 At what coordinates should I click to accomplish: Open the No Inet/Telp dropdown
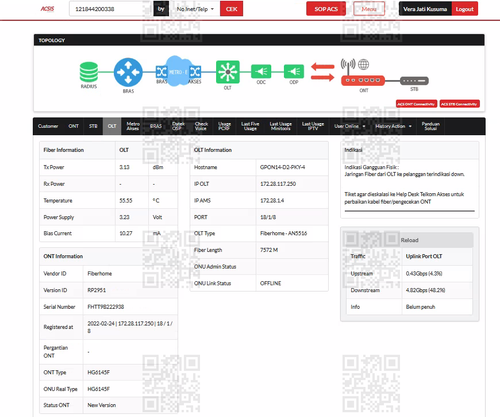pyautogui.click(x=195, y=9)
